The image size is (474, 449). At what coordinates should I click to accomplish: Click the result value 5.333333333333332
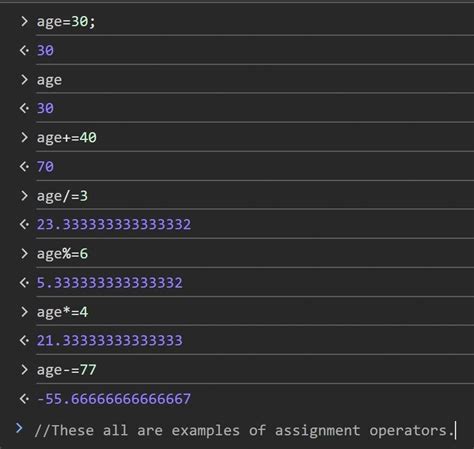[x=110, y=283]
